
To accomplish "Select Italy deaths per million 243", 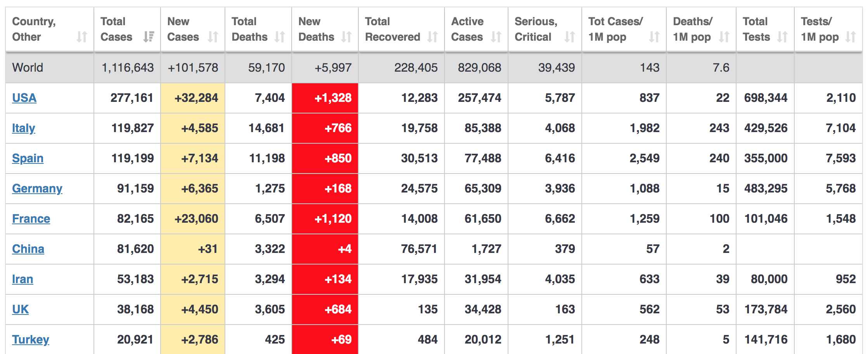I will click(x=719, y=128).
